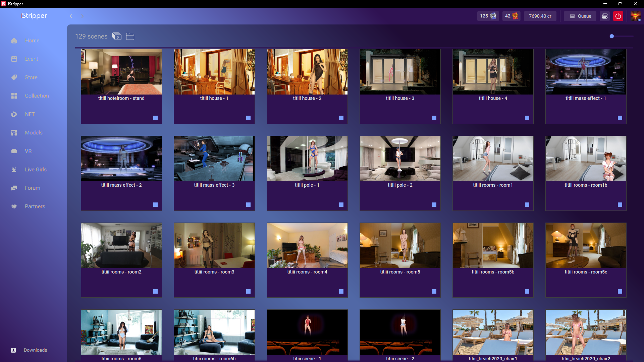
Task: Click the 7690.40 cr credits balance
Action: point(540,16)
